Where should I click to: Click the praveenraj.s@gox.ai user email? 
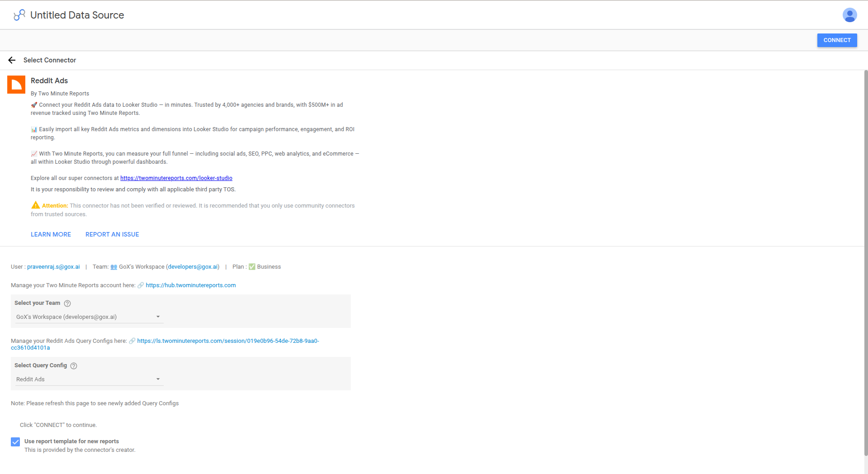pyautogui.click(x=53, y=267)
